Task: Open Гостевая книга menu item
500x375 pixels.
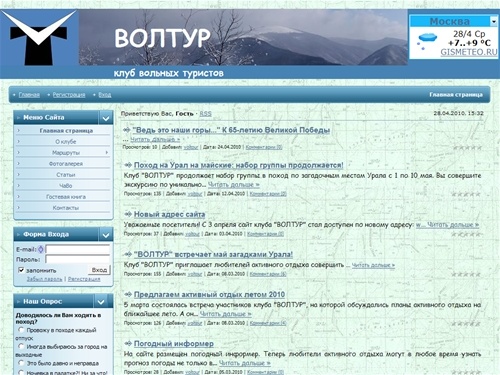Action: point(66,197)
